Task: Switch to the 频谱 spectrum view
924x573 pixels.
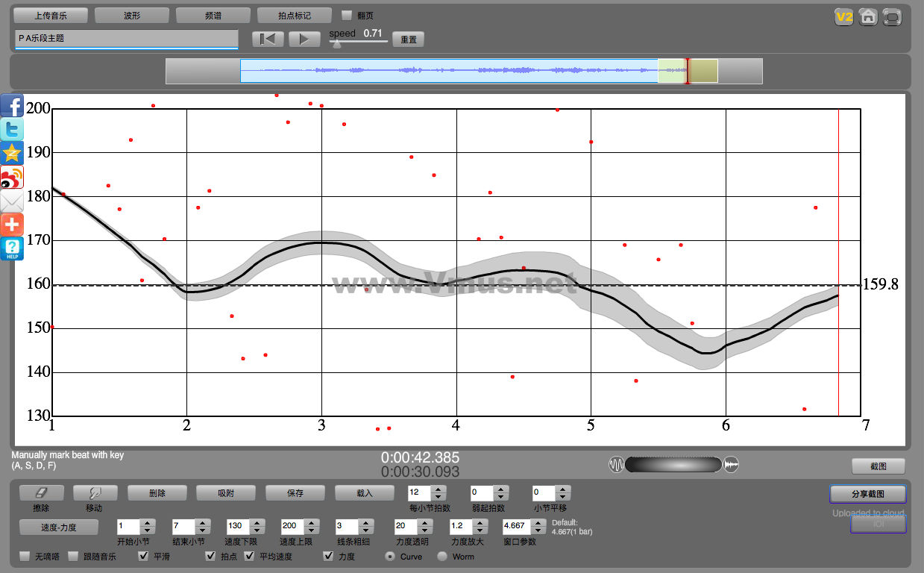Action: 213,16
